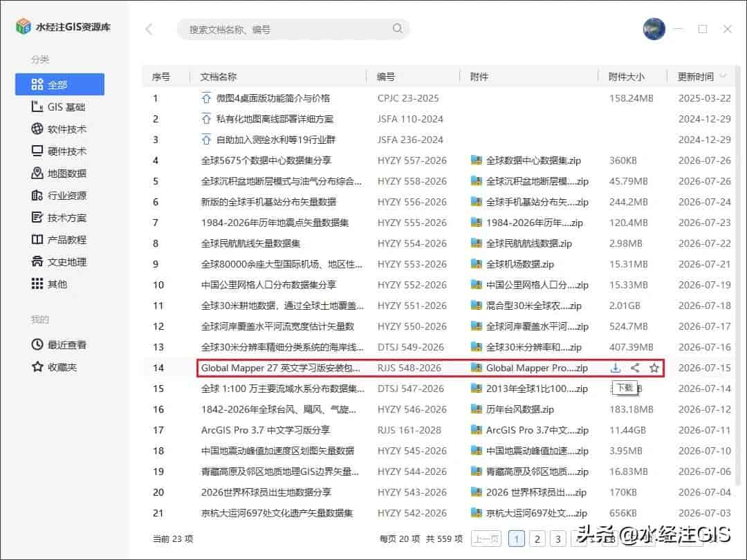The image size is (747, 560).
Task: Click the zip icon for 全球机场数据.zip
Action: click(476, 264)
